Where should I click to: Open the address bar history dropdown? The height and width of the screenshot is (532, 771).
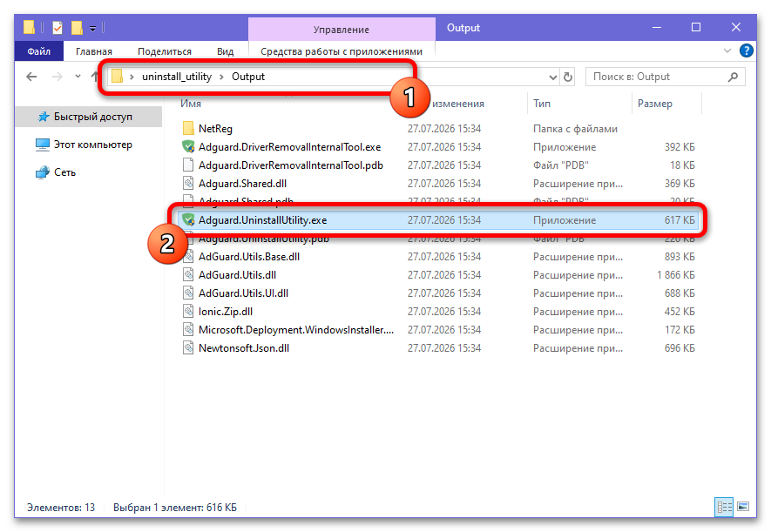point(552,77)
